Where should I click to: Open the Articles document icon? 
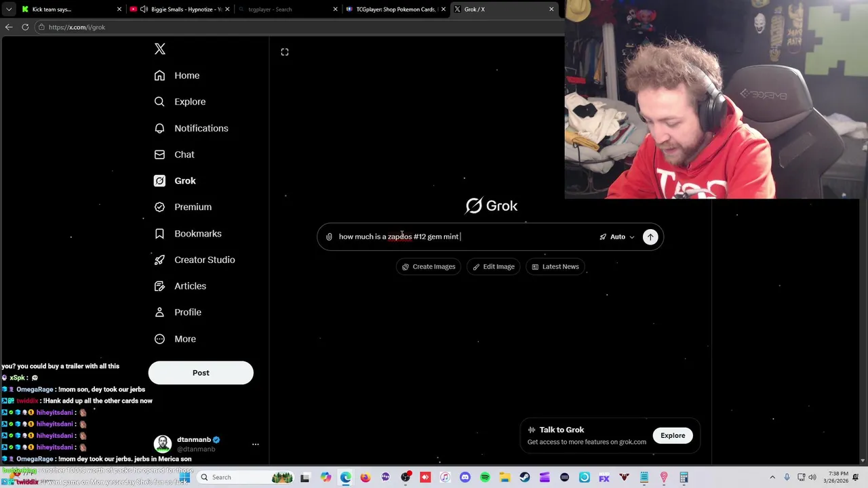coord(159,286)
